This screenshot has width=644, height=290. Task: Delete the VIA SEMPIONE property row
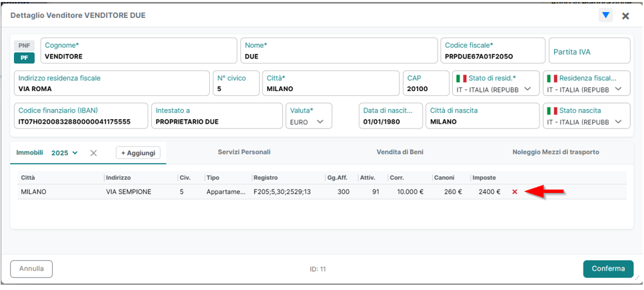click(x=515, y=192)
